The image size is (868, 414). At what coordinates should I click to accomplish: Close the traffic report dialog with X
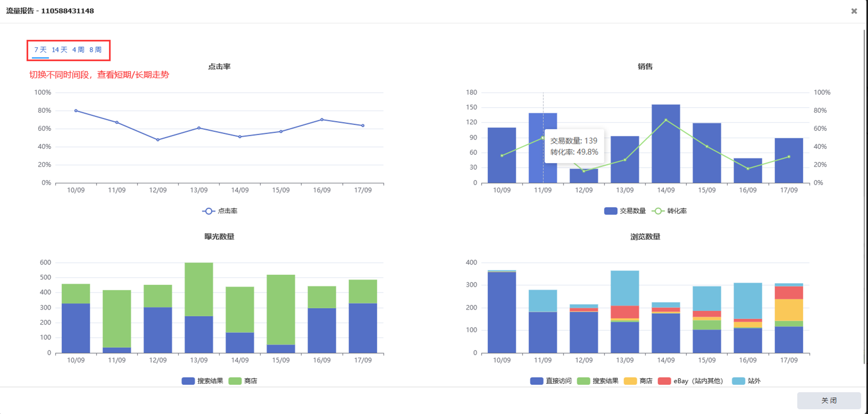tap(854, 11)
